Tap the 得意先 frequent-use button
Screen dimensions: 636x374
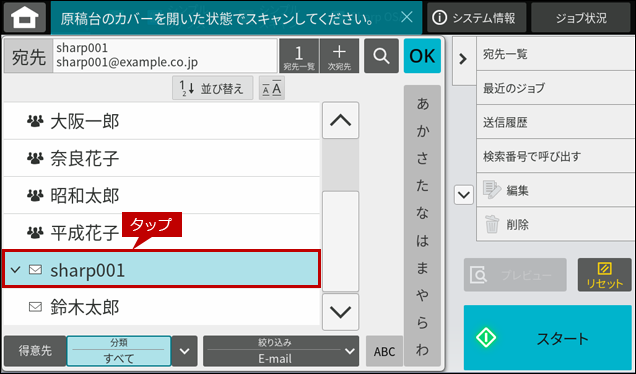click(35, 351)
